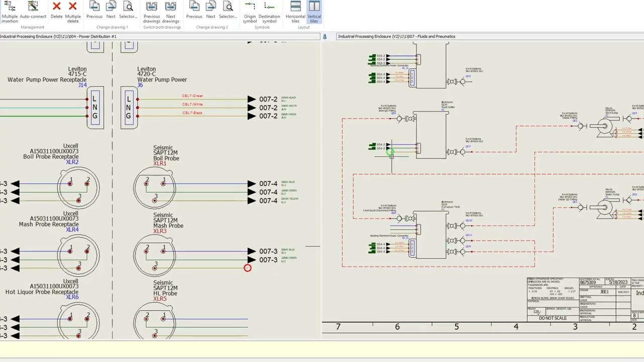
Task: Toggle the pin icon beside Fluids and Pneumatics title
Action: pos(325,36)
